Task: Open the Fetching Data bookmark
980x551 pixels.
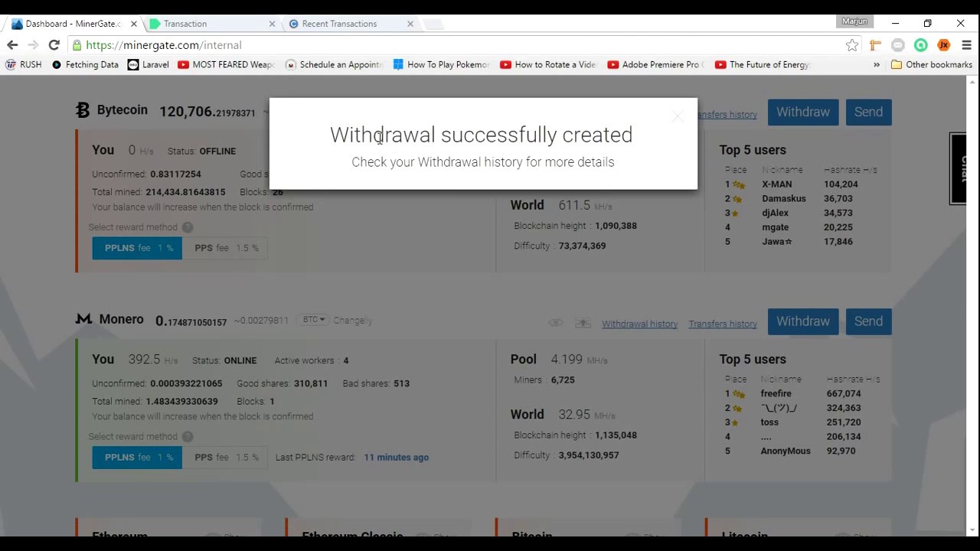Action: [x=85, y=65]
